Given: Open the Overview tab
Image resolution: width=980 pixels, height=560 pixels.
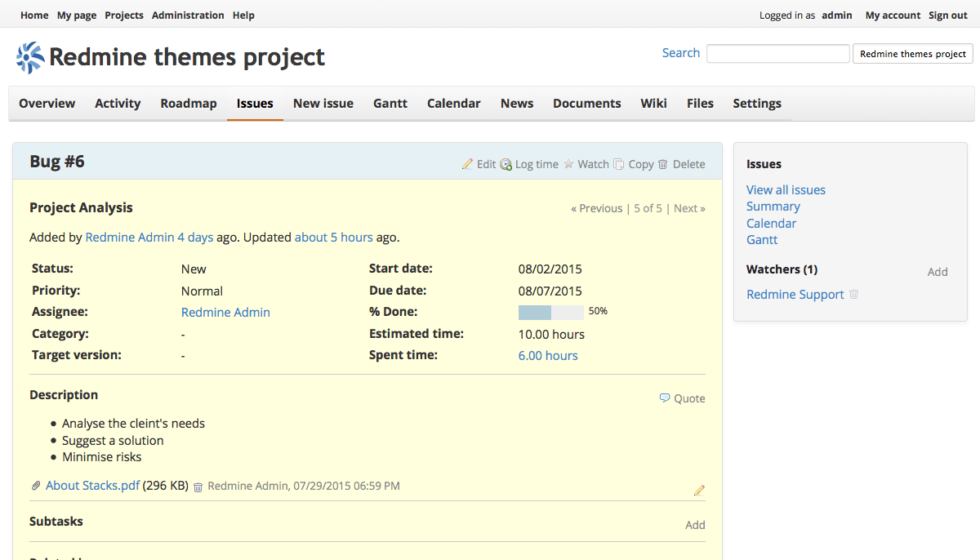Looking at the screenshot, I should [x=47, y=104].
